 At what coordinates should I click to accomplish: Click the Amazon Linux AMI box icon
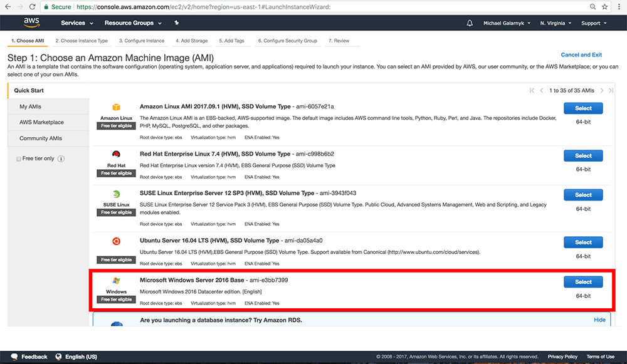click(116, 107)
